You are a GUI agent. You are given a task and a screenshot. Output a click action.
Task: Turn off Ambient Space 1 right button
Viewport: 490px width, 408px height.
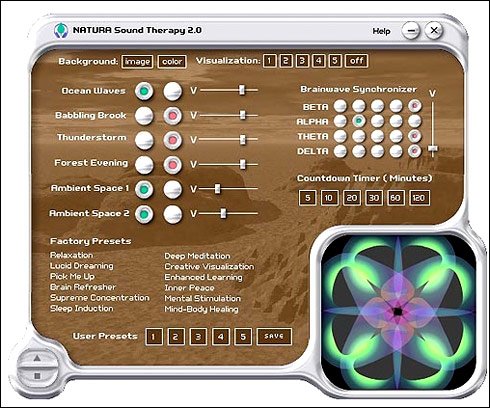173,189
